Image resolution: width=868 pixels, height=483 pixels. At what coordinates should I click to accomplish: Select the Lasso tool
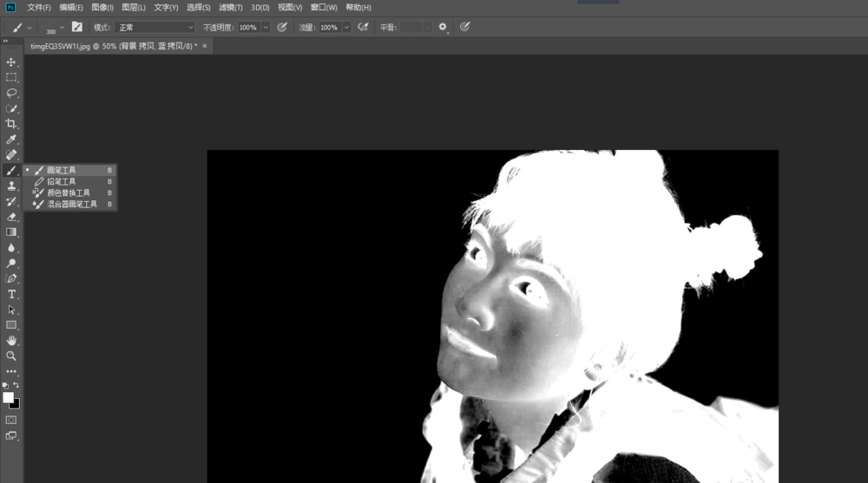(11, 93)
